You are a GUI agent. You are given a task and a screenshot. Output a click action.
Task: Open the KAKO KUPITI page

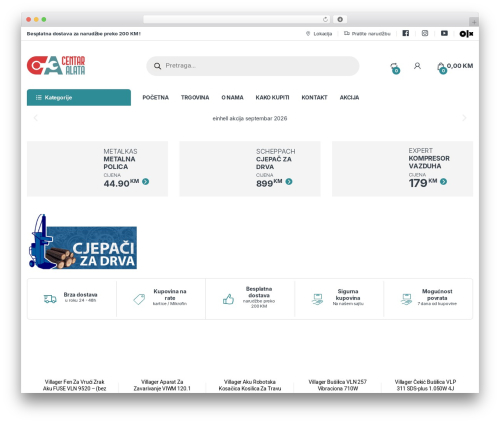(x=272, y=97)
